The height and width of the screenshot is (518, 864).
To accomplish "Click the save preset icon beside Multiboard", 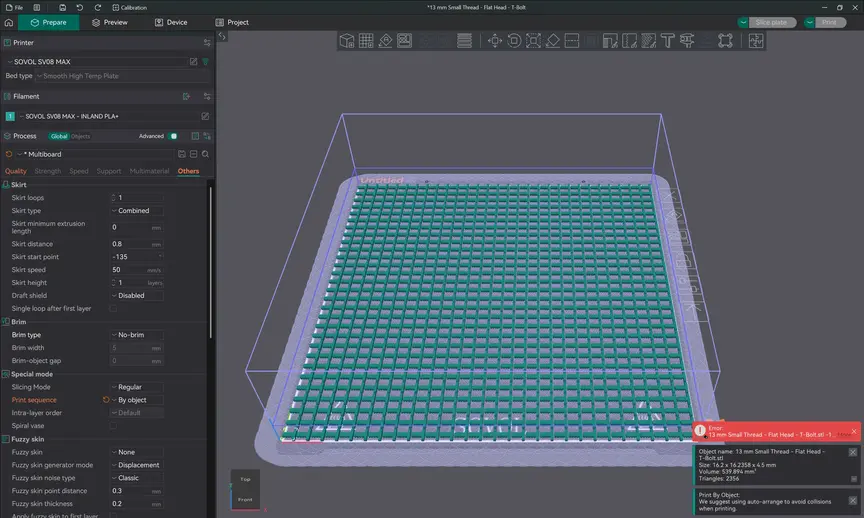I will 181,154.
